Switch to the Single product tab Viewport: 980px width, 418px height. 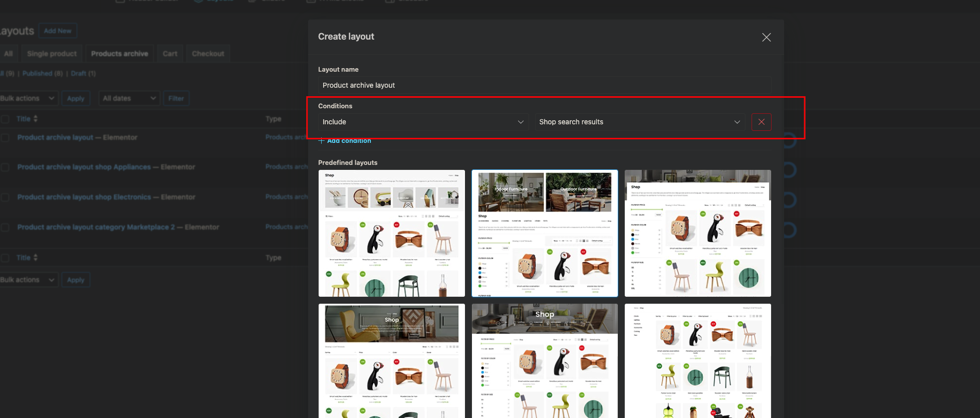pos(52,54)
